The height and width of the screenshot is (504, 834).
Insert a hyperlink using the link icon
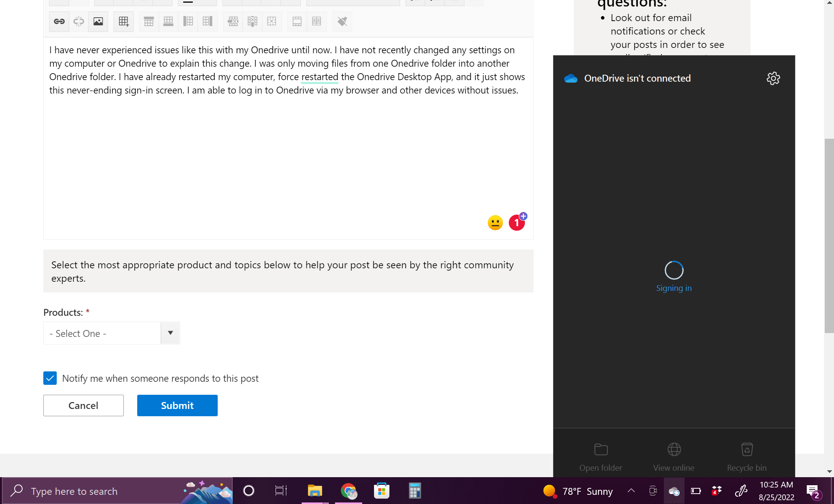(59, 21)
